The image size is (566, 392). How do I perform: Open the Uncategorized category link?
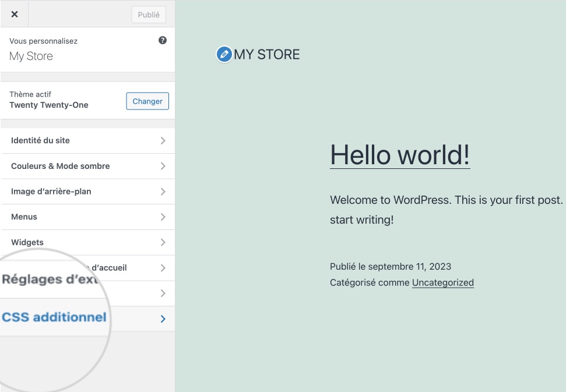443,282
